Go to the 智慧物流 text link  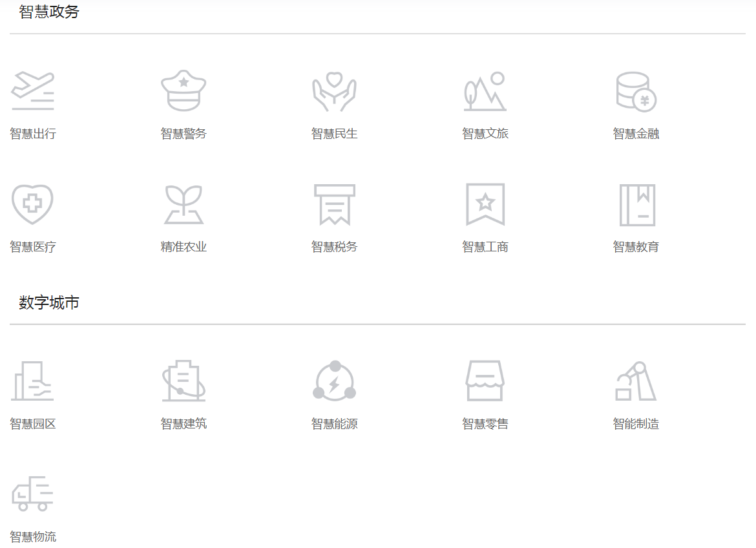tap(33, 536)
